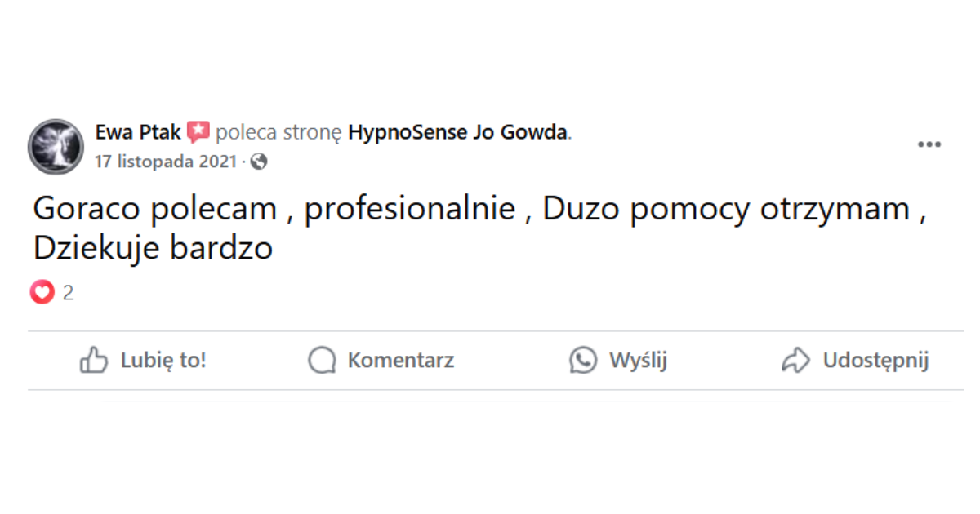The image size is (980, 514).
Task: Open the 17 listopada 2021 post timestamp
Action: (167, 162)
